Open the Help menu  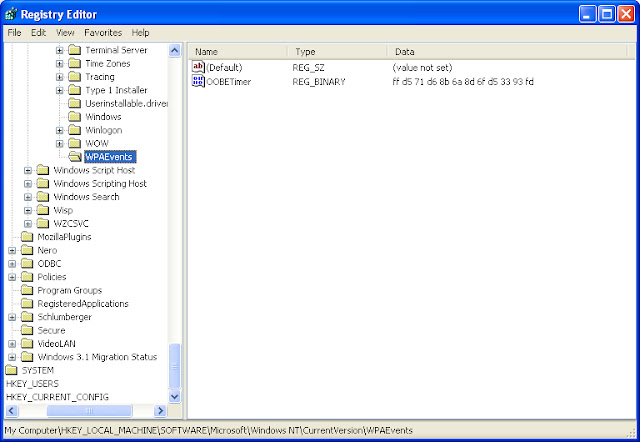[x=140, y=33]
